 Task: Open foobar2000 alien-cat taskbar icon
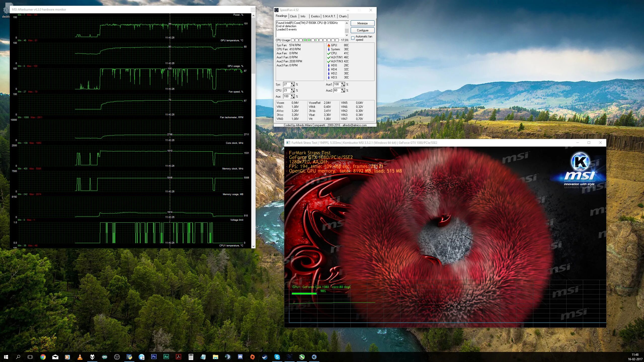92,357
